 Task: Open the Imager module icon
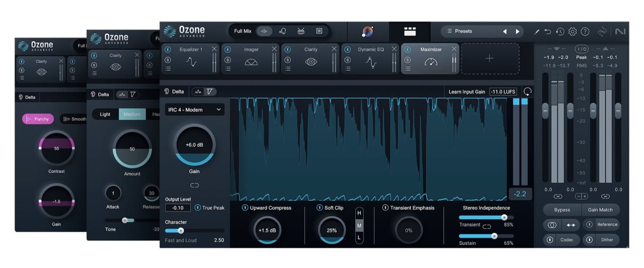point(251,62)
